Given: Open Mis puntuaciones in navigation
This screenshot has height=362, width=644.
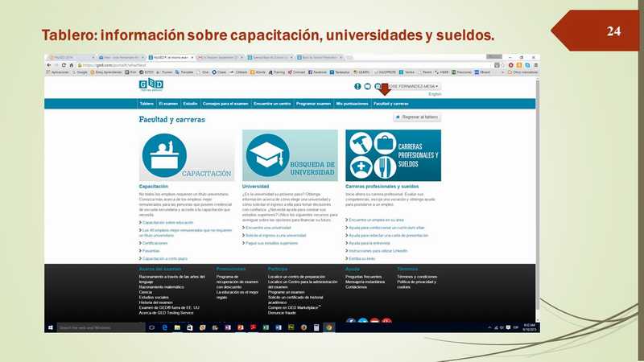Looking at the screenshot, I should (x=352, y=104).
